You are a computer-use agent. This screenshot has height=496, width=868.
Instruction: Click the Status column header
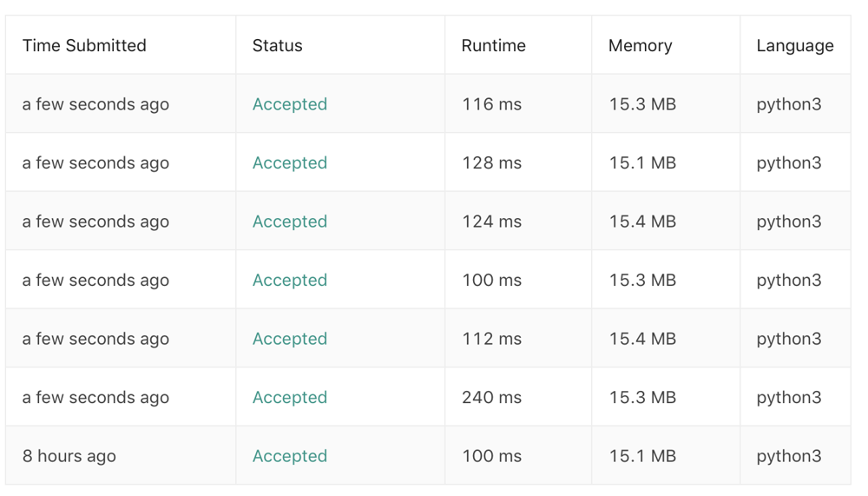(x=278, y=45)
